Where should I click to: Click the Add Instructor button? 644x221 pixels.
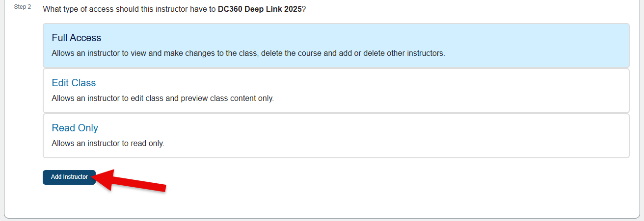point(69,177)
